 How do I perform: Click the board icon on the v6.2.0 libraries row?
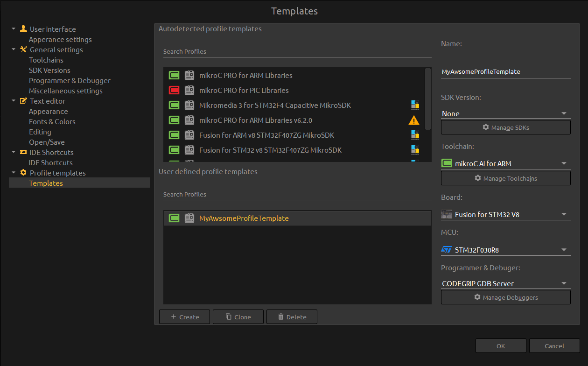pyautogui.click(x=189, y=120)
